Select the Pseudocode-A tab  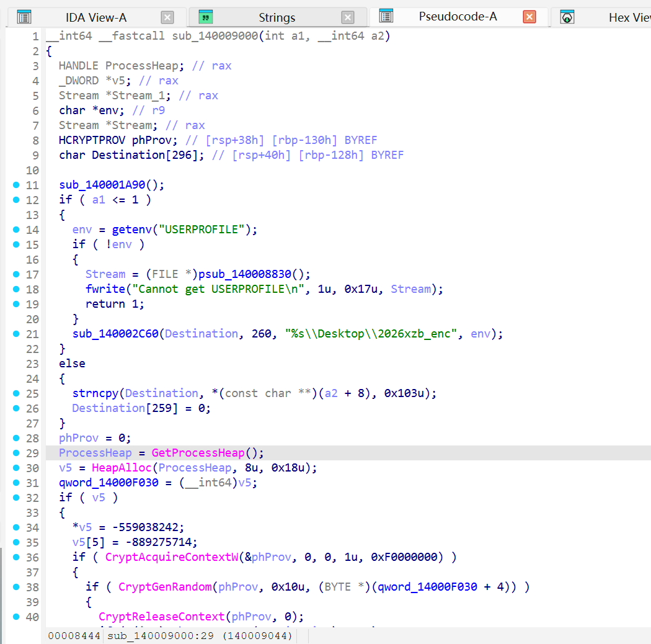pos(458,17)
